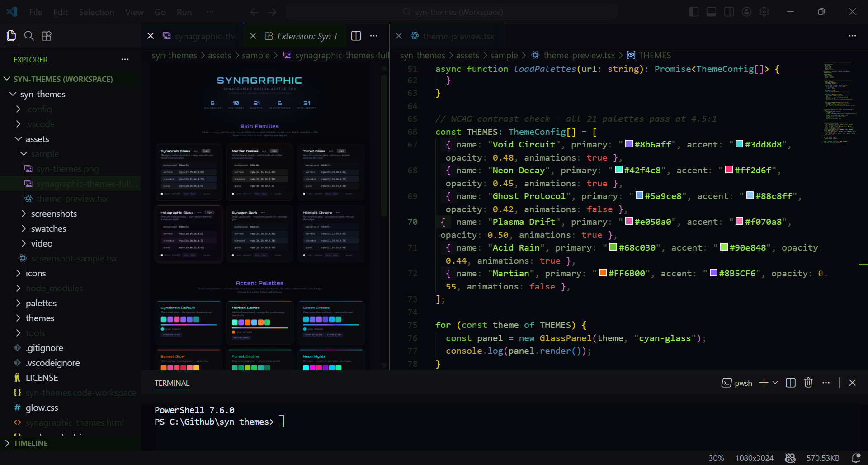Click syn-themes.png image file icon

click(28, 169)
